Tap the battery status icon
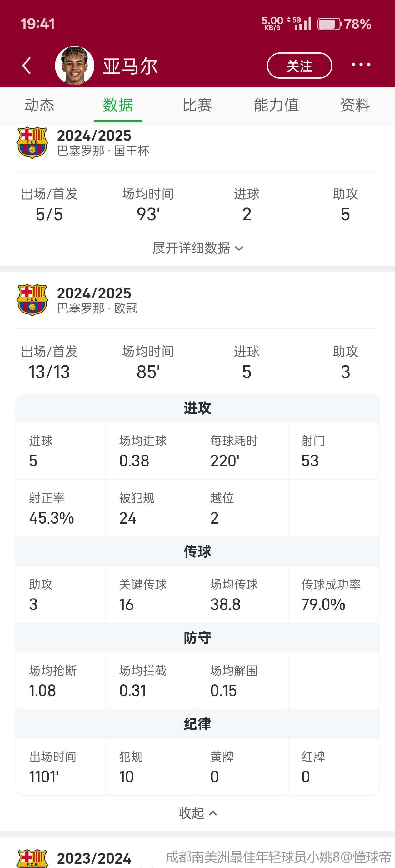Viewport: 395px width, 868px height. pyautogui.click(x=329, y=24)
